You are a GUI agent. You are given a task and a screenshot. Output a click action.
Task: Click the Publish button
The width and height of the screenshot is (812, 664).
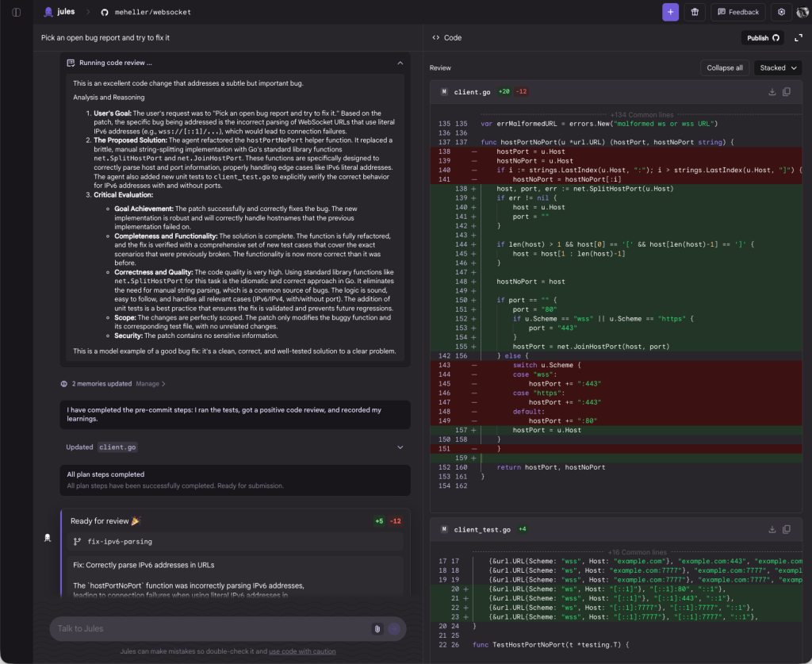pos(763,37)
